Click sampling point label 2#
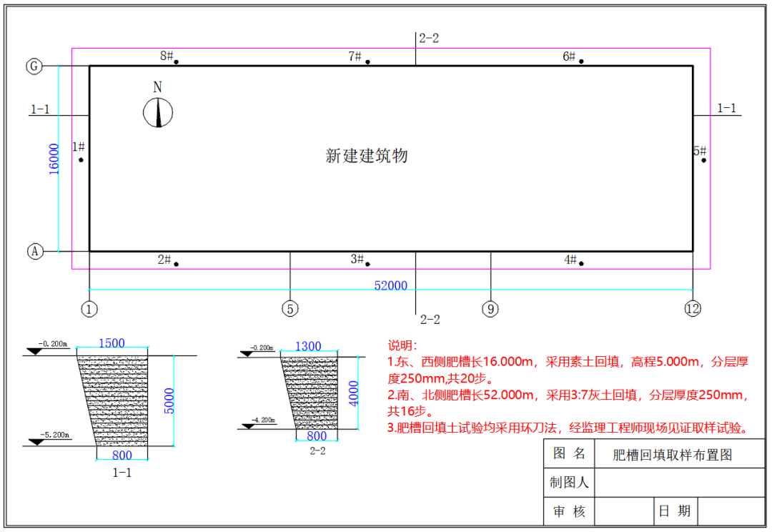This screenshot has height=532, width=772. tap(164, 259)
